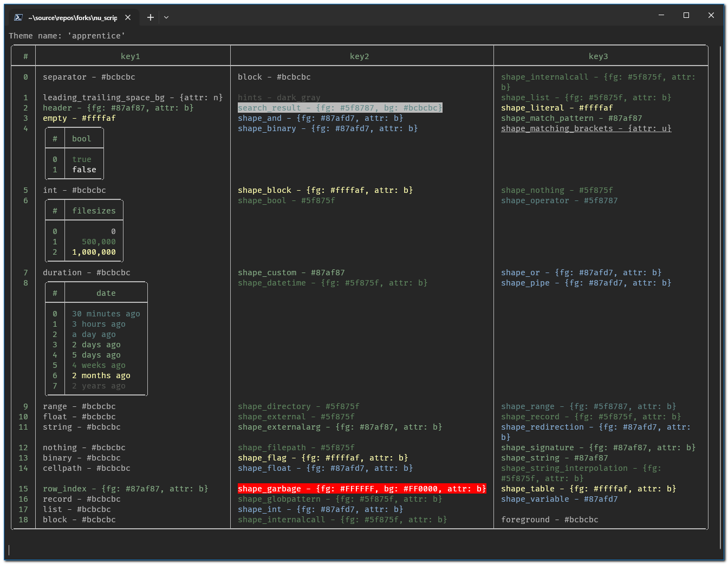The height and width of the screenshot is (564, 728).
Task: Click 'duration - #bcbcbc' text
Action: [x=87, y=273]
